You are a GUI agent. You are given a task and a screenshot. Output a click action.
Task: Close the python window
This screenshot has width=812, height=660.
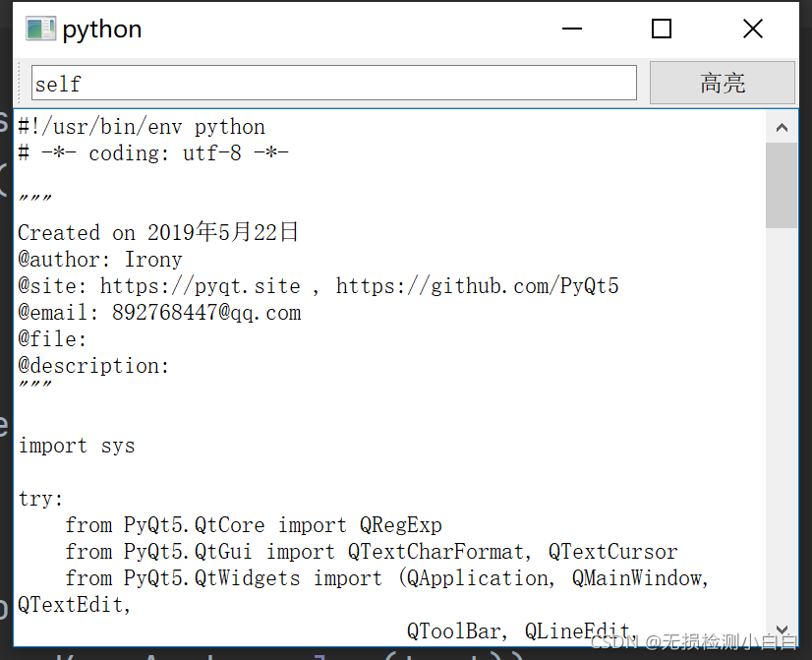[752, 29]
